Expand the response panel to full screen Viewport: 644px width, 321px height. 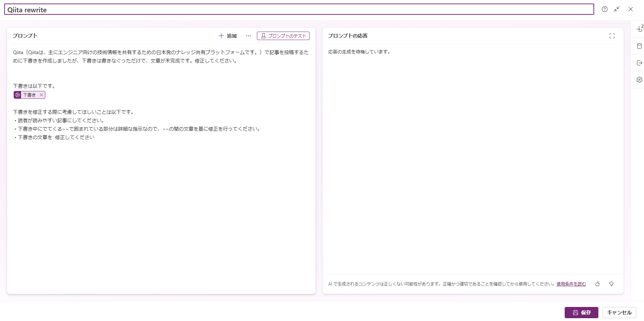[x=612, y=36]
